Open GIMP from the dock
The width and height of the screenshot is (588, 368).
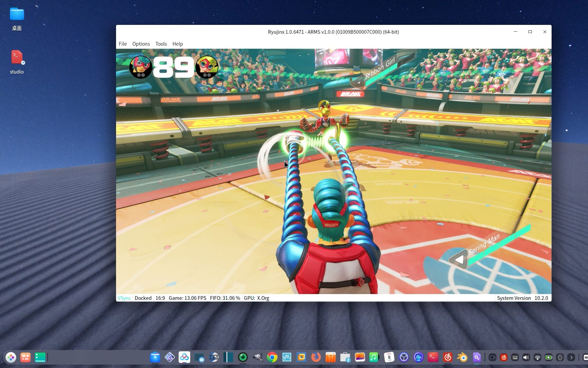(258, 357)
